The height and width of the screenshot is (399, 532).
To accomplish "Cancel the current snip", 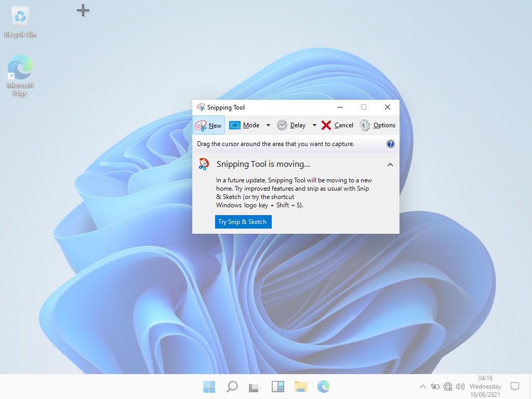I will pos(338,125).
